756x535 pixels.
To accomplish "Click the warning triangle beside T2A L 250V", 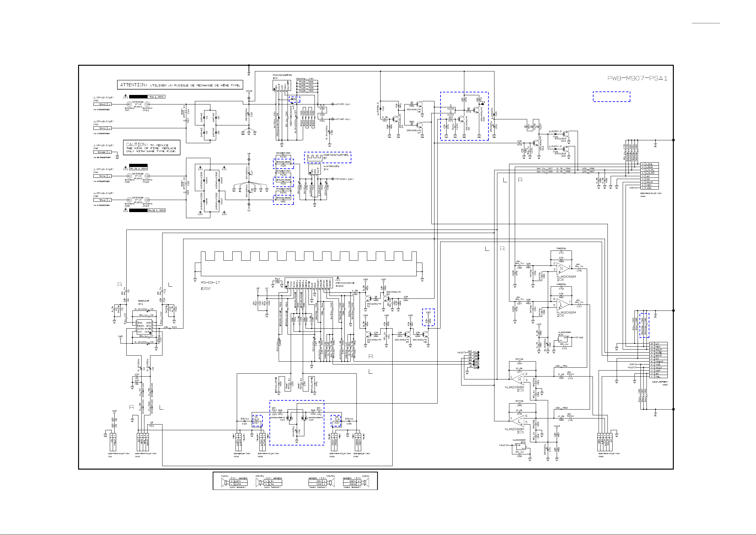I will (x=125, y=97).
